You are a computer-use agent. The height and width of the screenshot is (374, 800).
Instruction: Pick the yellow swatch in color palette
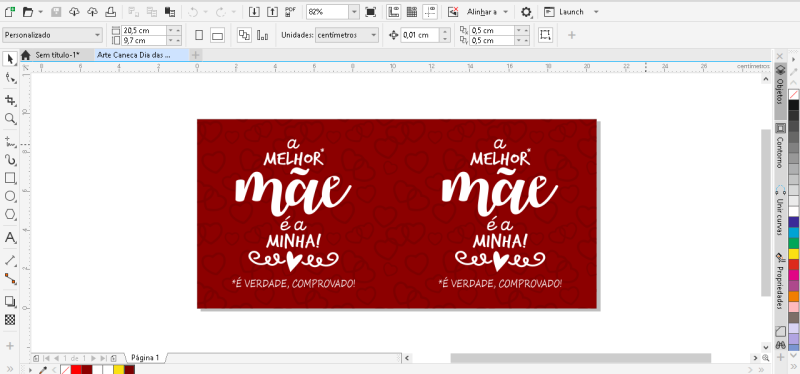pyautogui.click(x=793, y=254)
